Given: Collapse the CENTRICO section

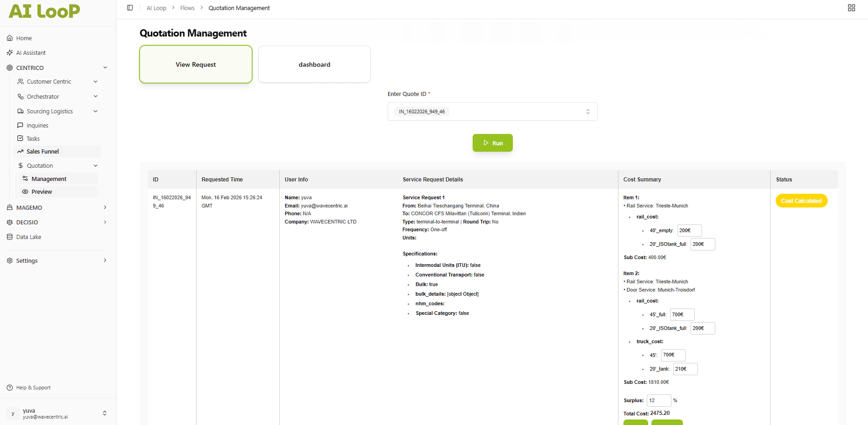Looking at the screenshot, I should [x=105, y=67].
